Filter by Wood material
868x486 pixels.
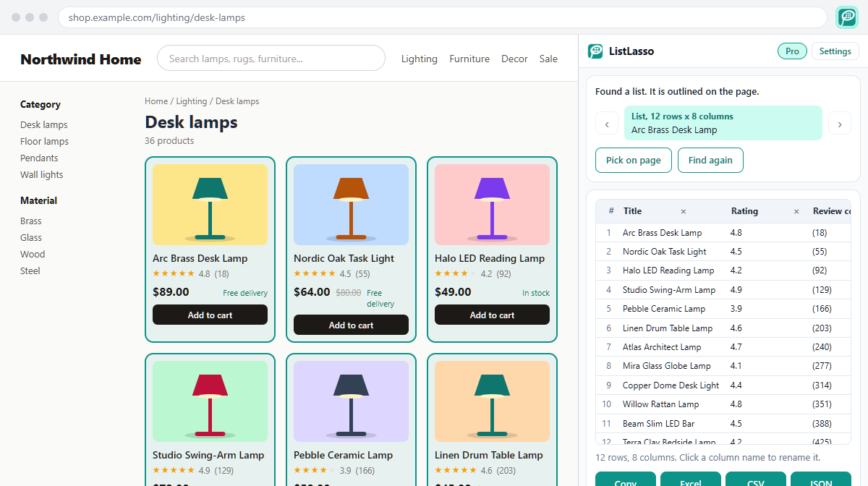pos(33,254)
